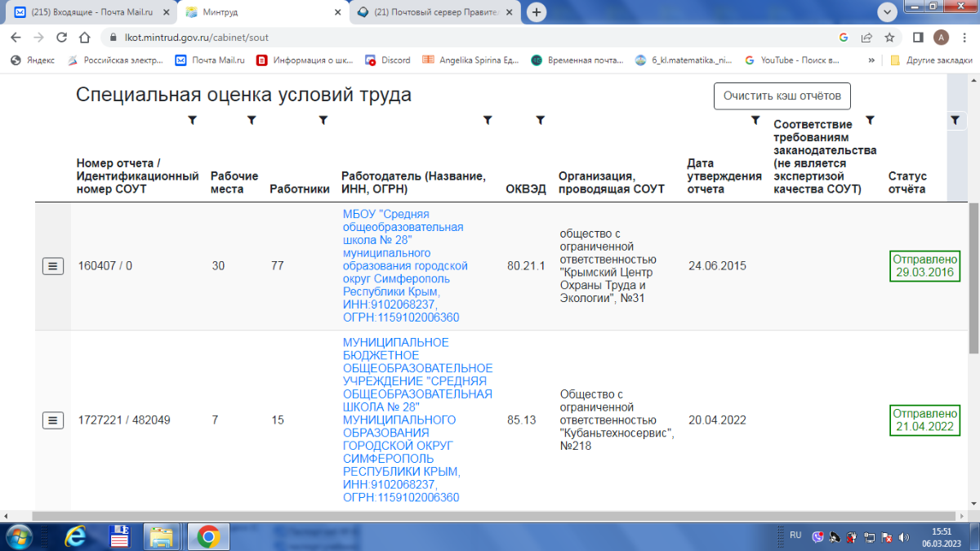This screenshot has width=980, height=551.
Task: Expand the hidden bookmarks overflow chevron
Action: pos(871,60)
